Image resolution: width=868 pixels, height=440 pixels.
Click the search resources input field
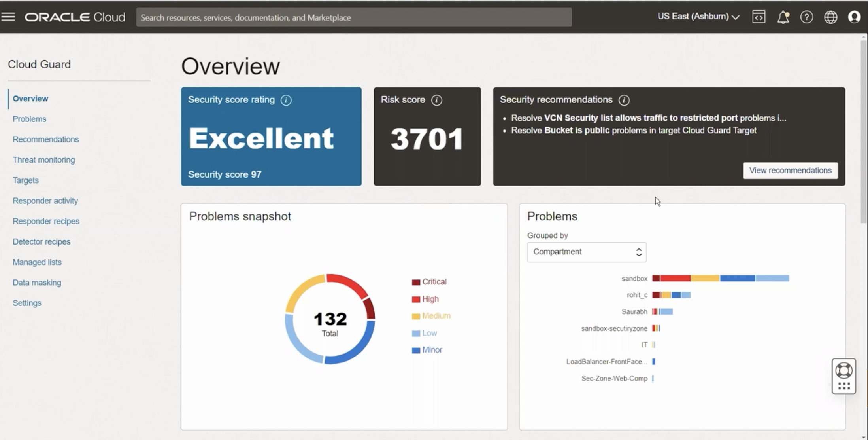[354, 17]
